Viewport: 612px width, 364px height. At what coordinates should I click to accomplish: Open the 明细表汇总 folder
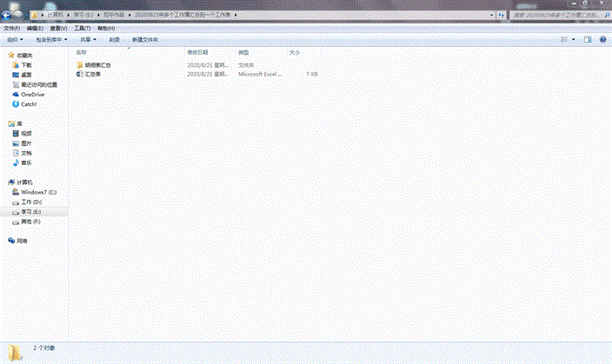point(97,65)
